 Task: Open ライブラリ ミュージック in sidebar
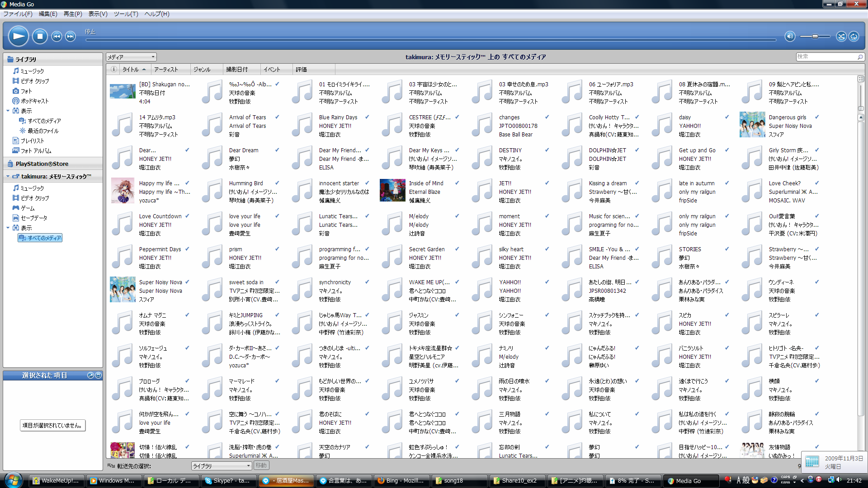(x=28, y=71)
